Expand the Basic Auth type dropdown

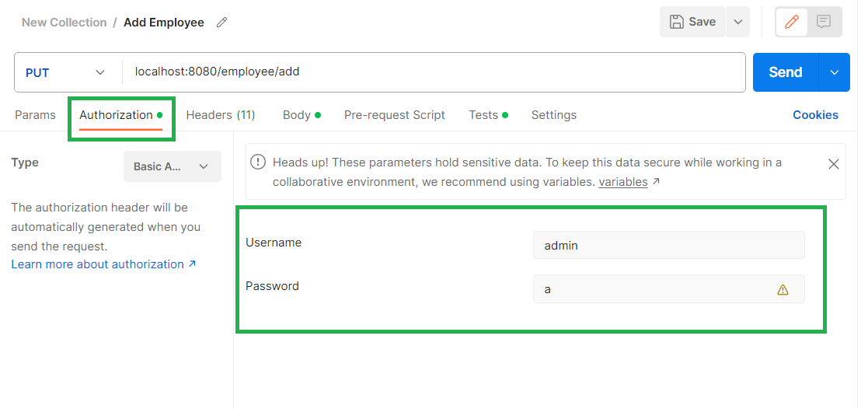173,166
